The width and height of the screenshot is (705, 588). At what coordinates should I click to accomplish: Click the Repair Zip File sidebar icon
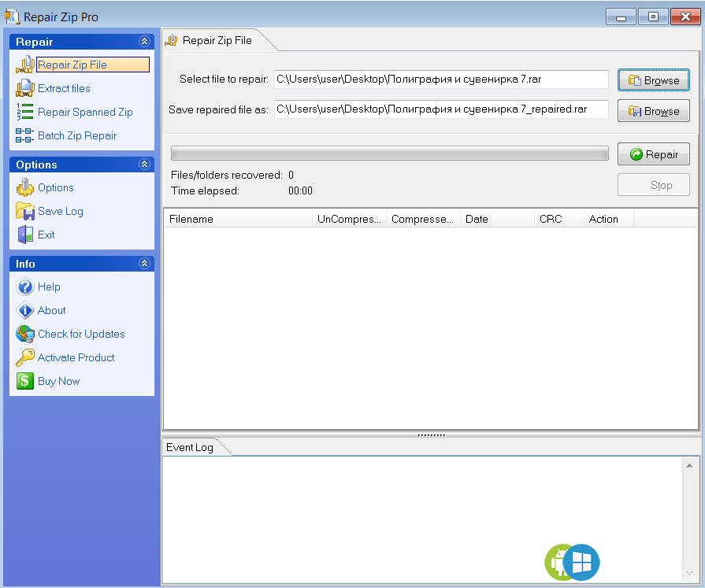[25, 65]
